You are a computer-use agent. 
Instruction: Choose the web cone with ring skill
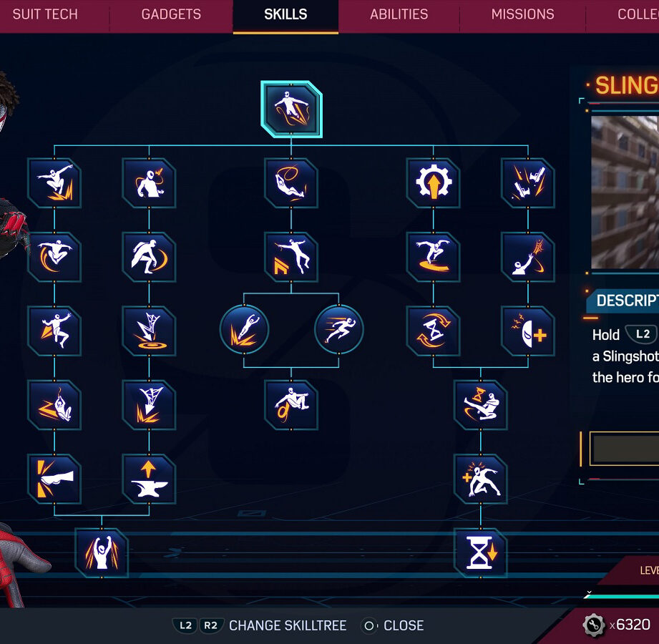(149, 331)
